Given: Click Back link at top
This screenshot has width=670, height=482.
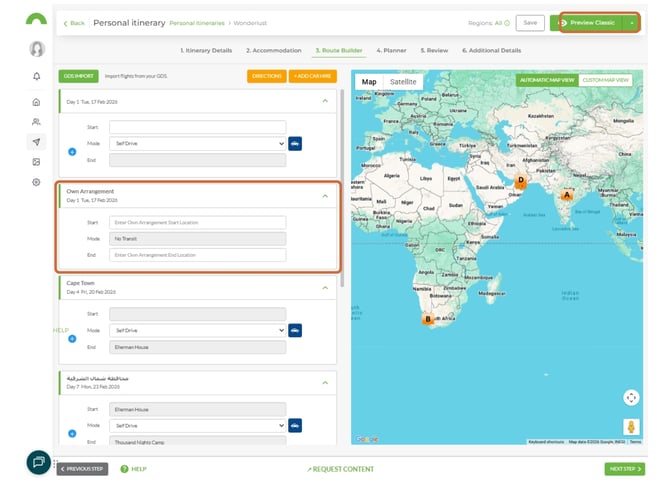Looking at the screenshot, I should (74, 23).
